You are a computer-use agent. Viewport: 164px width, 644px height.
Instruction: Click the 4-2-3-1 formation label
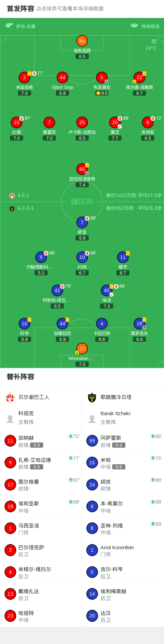26,208
